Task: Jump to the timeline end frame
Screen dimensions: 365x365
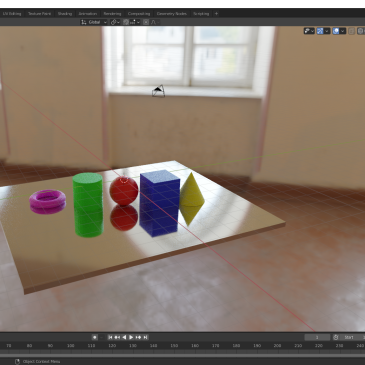Action: [x=145, y=337]
